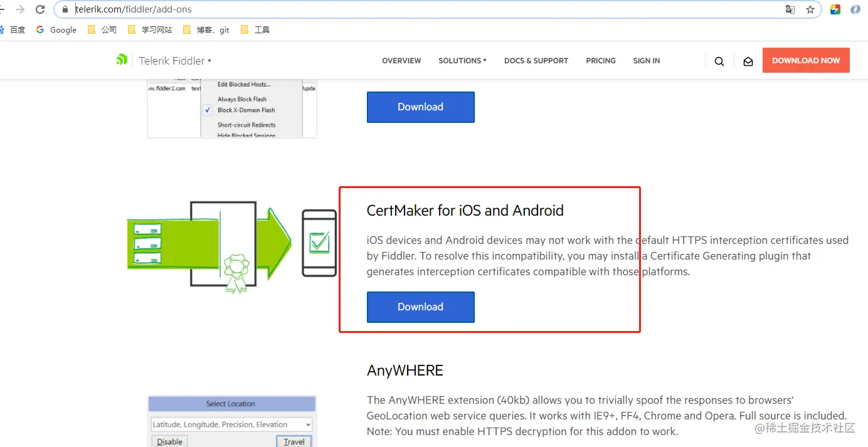The height and width of the screenshot is (447, 868).
Task: Open the PRICING page
Action: pos(601,61)
